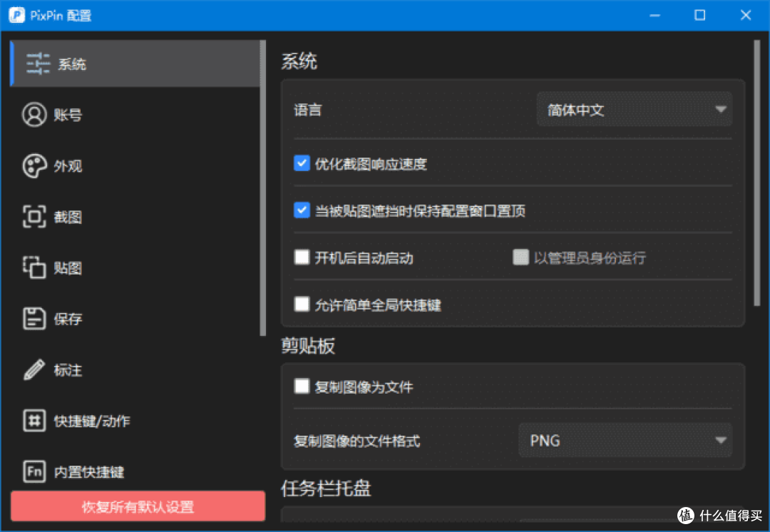This screenshot has height=532, width=770.
Task: Click the 任务栏托盘 section heading
Action: coord(326,488)
